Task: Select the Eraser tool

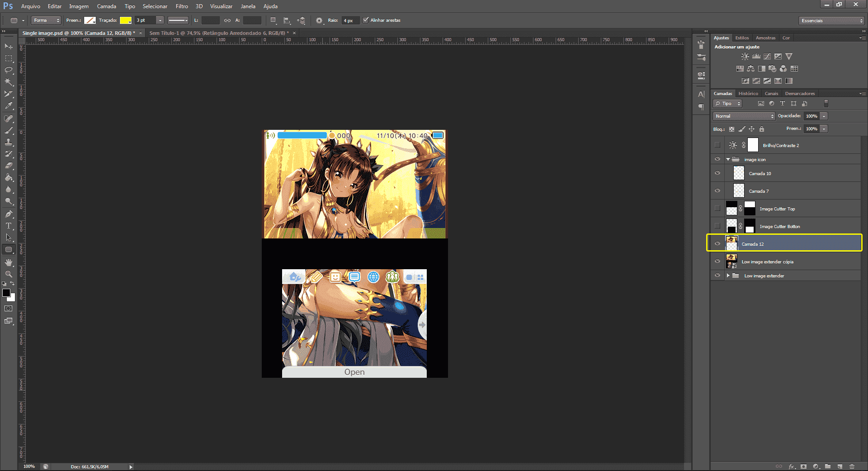Action: 9,166
